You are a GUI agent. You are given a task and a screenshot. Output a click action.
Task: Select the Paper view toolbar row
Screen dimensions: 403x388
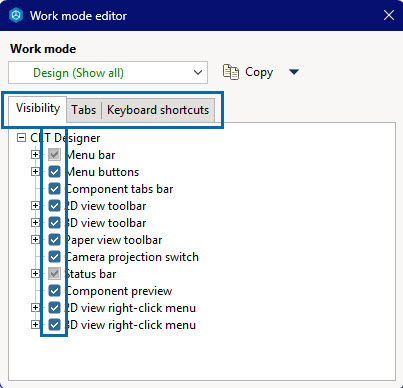point(113,240)
